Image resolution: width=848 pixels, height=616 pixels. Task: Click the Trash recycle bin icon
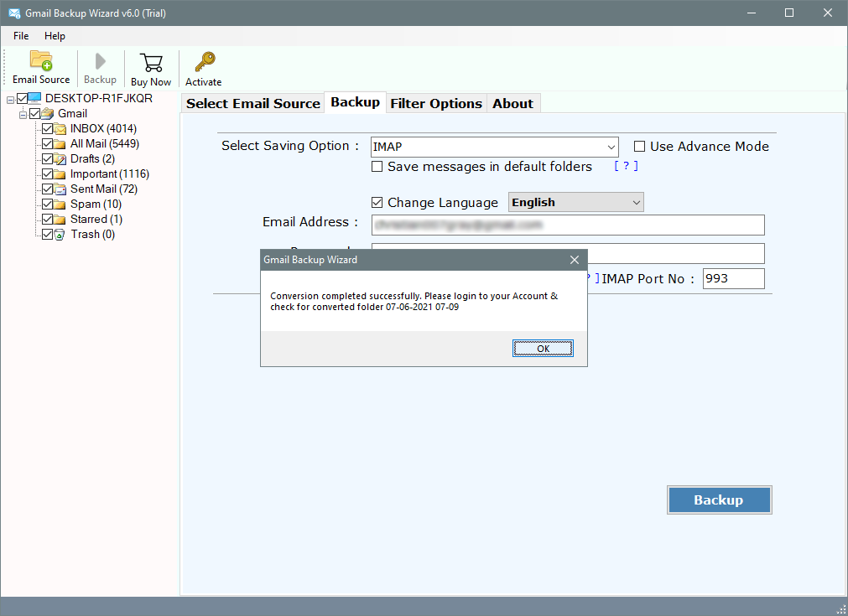click(60, 235)
